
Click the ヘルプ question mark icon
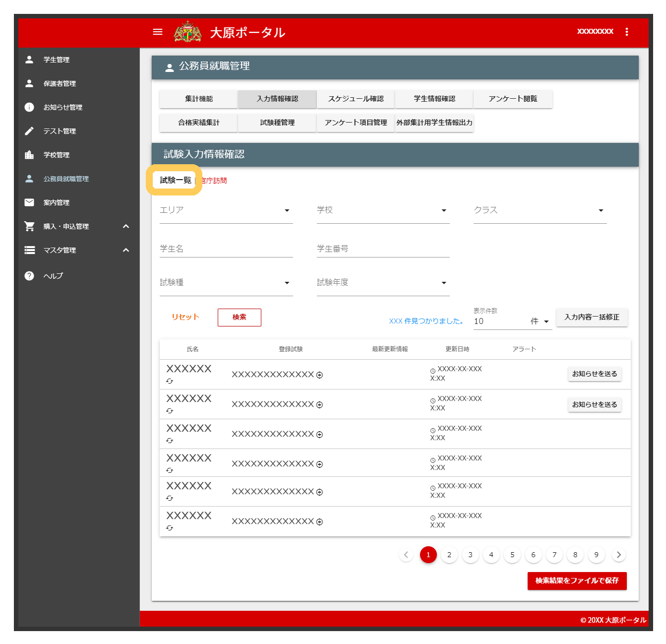pyautogui.click(x=29, y=276)
